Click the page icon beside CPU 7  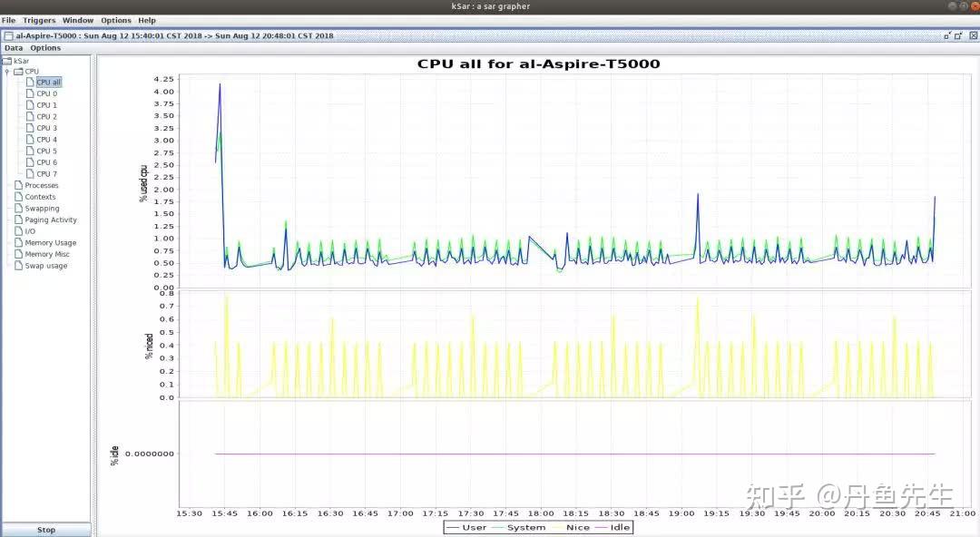[x=30, y=174]
